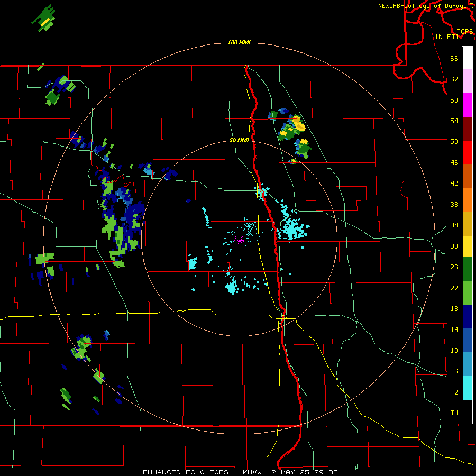Select the '58' legend value

(x=454, y=100)
